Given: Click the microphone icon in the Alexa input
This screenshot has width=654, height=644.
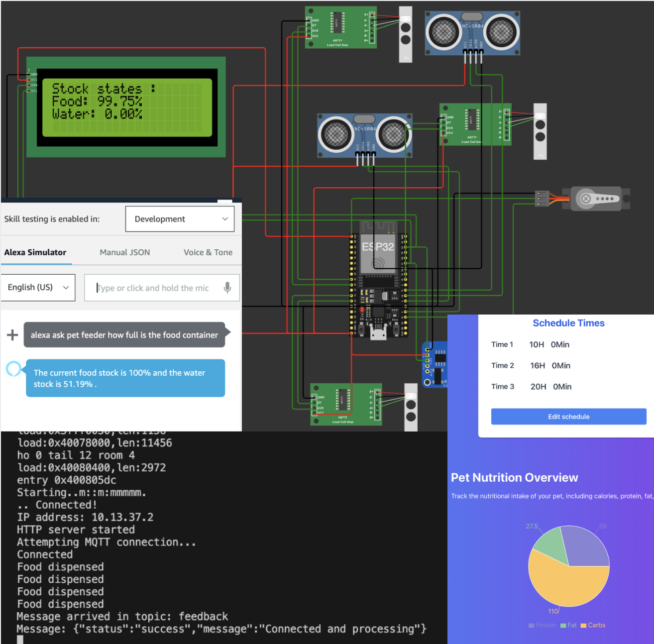Looking at the screenshot, I should click(x=227, y=288).
